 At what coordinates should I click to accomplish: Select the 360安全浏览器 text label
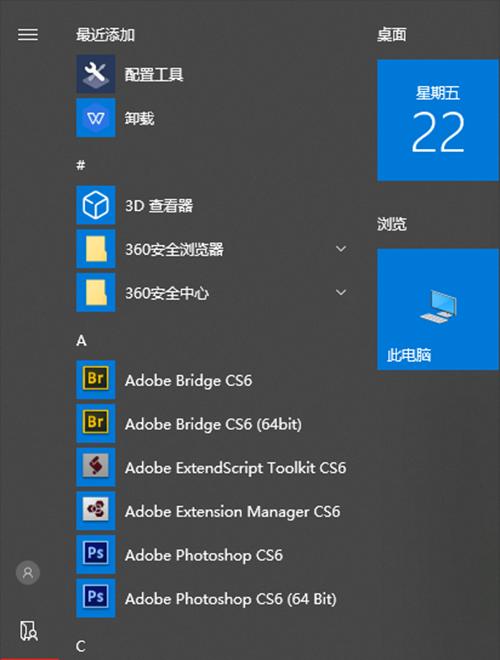click(x=174, y=249)
